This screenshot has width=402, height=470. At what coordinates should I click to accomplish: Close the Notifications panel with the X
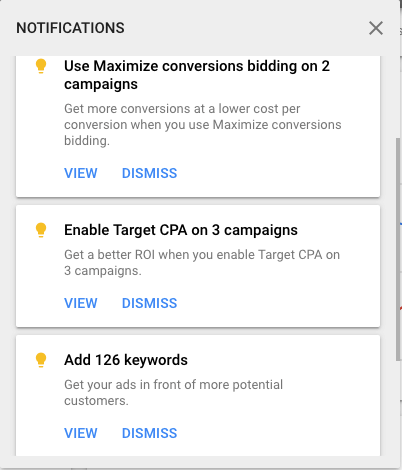click(376, 28)
